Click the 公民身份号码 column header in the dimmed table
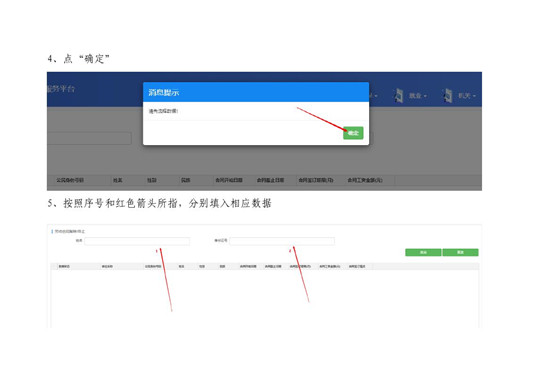Viewport: 550px width, 389px height. [x=70, y=180]
